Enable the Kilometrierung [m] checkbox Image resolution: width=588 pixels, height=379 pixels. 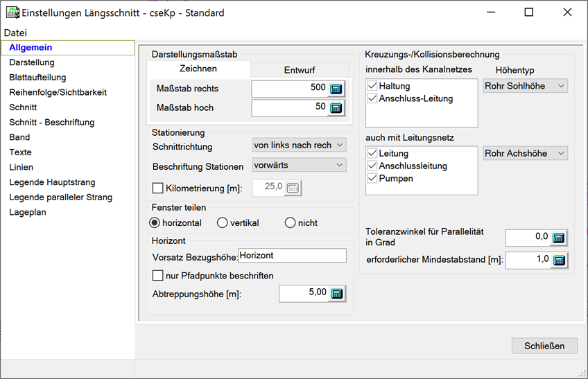(157, 187)
